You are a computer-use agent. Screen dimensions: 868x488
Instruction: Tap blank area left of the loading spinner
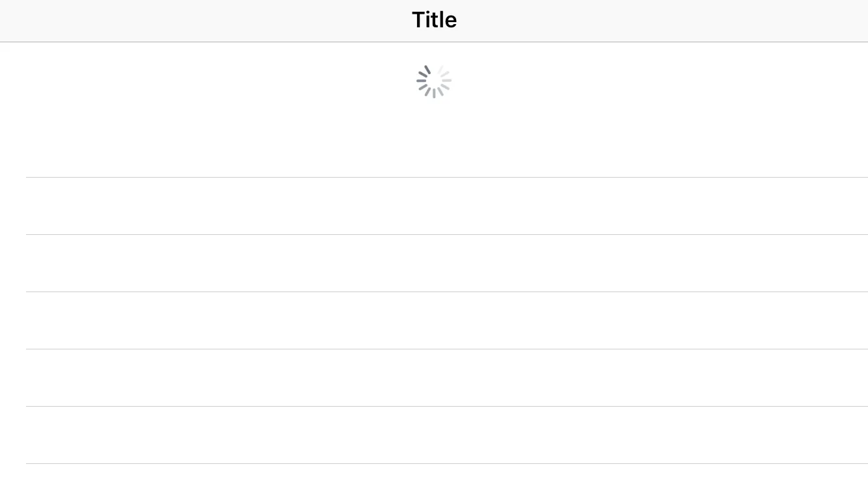coord(195,81)
